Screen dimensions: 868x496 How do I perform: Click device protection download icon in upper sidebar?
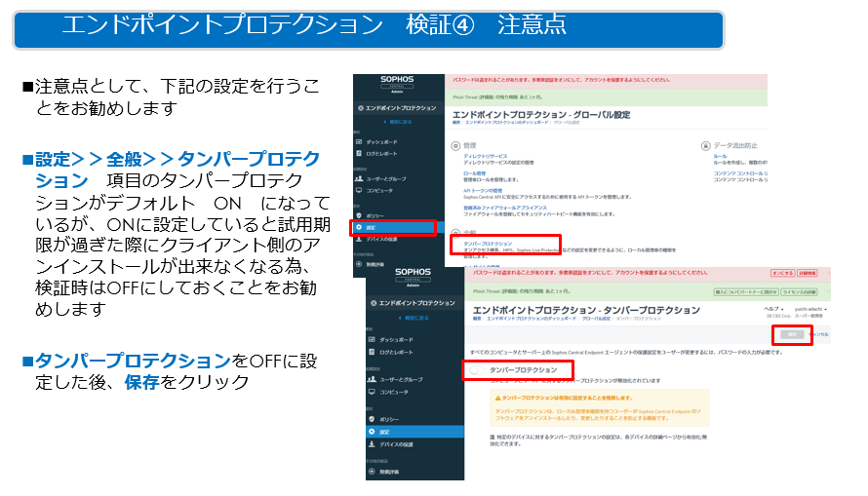359,239
